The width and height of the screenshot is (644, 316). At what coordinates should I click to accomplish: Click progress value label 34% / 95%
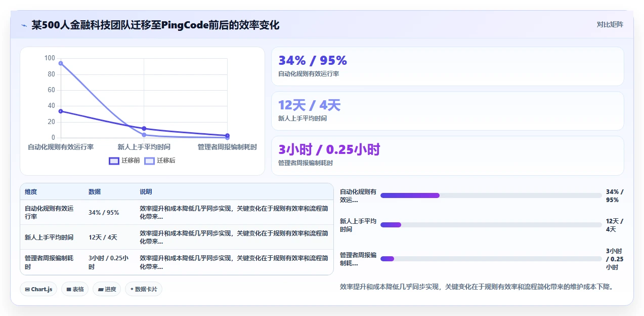[x=615, y=195]
